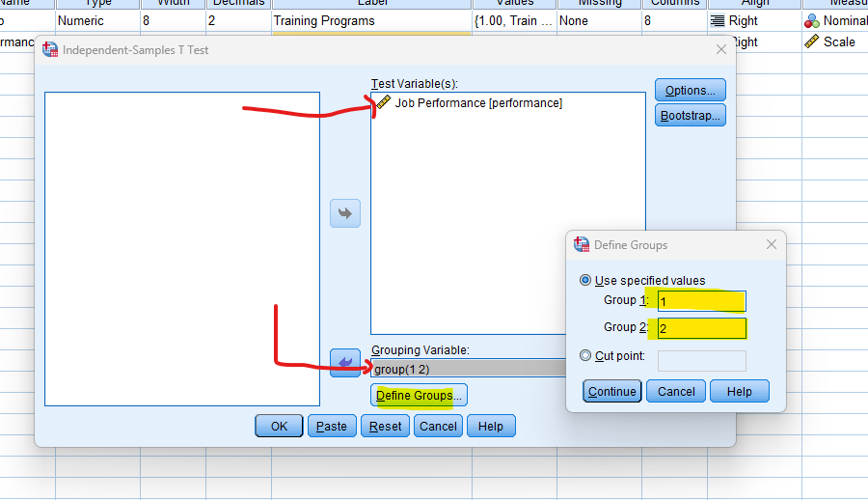Click the Scale measure ruler icon

pyautogui.click(x=811, y=42)
